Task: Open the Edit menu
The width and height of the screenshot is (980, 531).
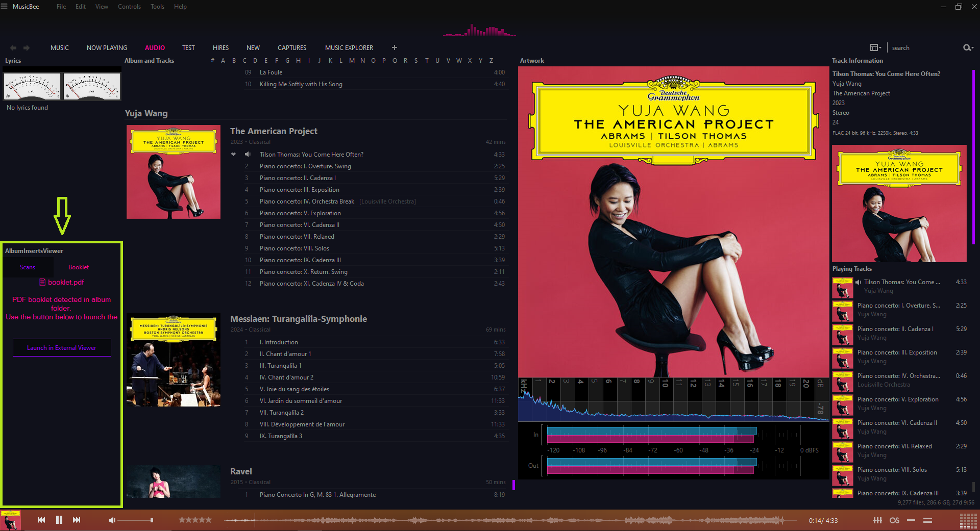Action: [x=81, y=7]
